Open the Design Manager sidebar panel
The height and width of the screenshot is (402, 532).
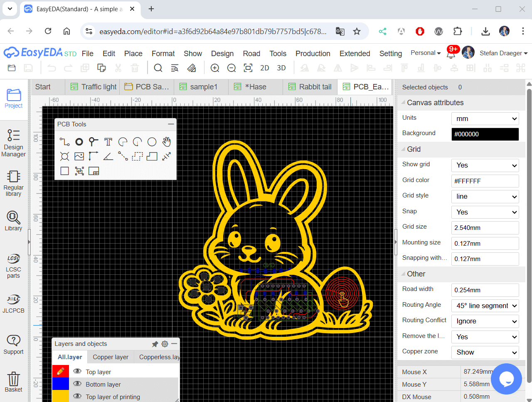pyautogui.click(x=13, y=143)
